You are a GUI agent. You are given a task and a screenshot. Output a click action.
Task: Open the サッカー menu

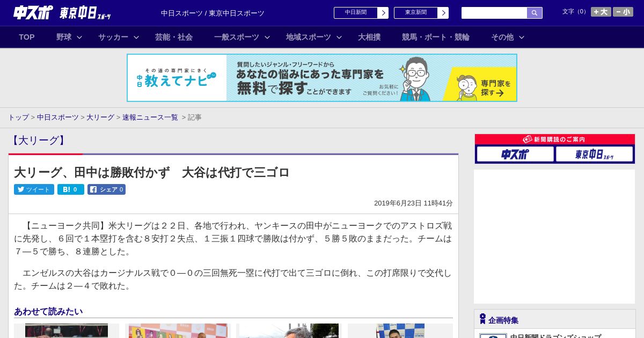(x=113, y=37)
